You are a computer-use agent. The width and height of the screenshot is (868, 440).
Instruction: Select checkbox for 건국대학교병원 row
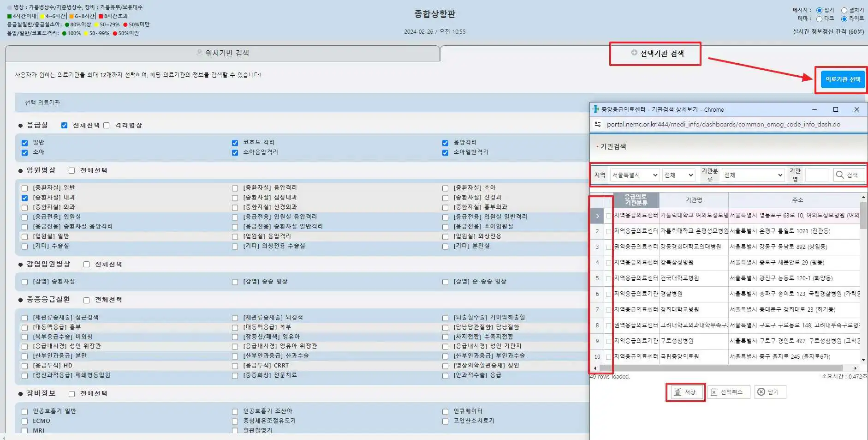608,278
